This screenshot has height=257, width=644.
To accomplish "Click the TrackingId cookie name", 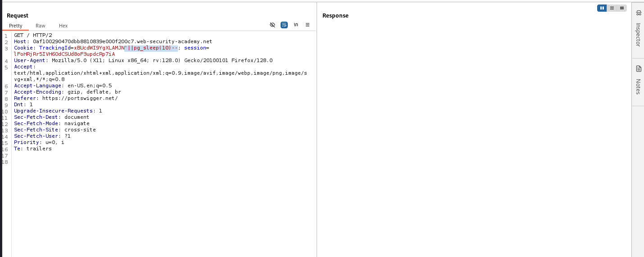I will click(55, 48).
